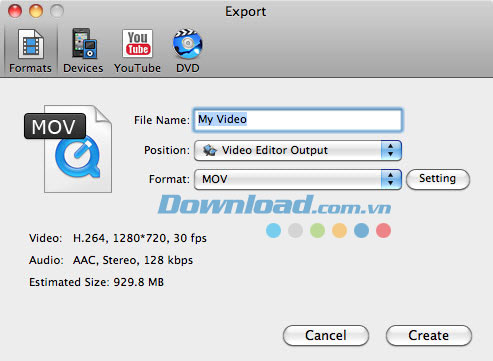The height and width of the screenshot is (361, 493).
Task: Click the Format label
Action: (169, 179)
